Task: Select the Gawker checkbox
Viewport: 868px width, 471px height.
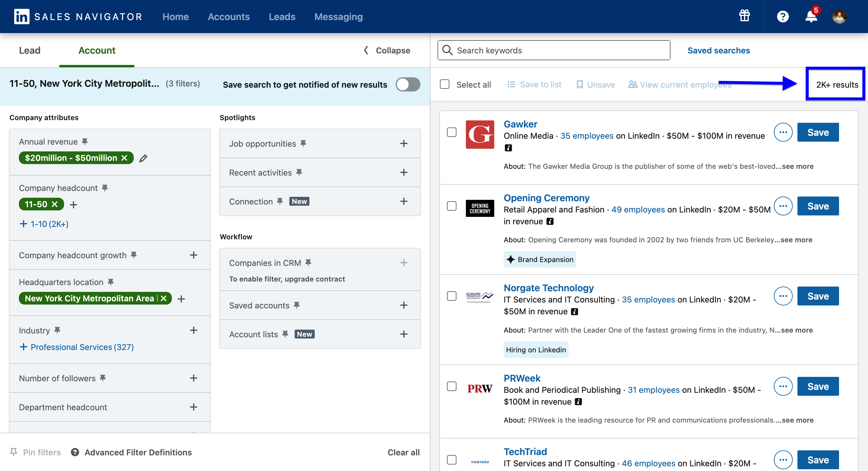Action: (x=451, y=132)
